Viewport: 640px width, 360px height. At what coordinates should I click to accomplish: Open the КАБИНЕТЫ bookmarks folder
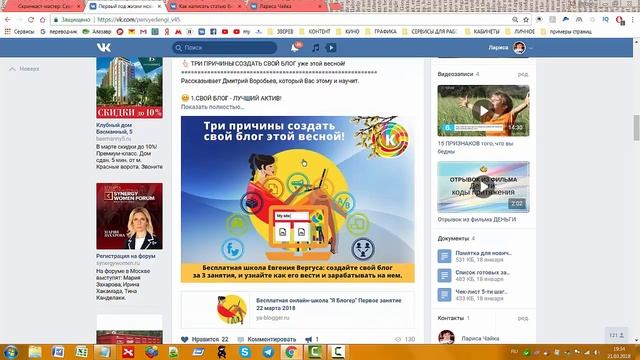click(x=482, y=31)
